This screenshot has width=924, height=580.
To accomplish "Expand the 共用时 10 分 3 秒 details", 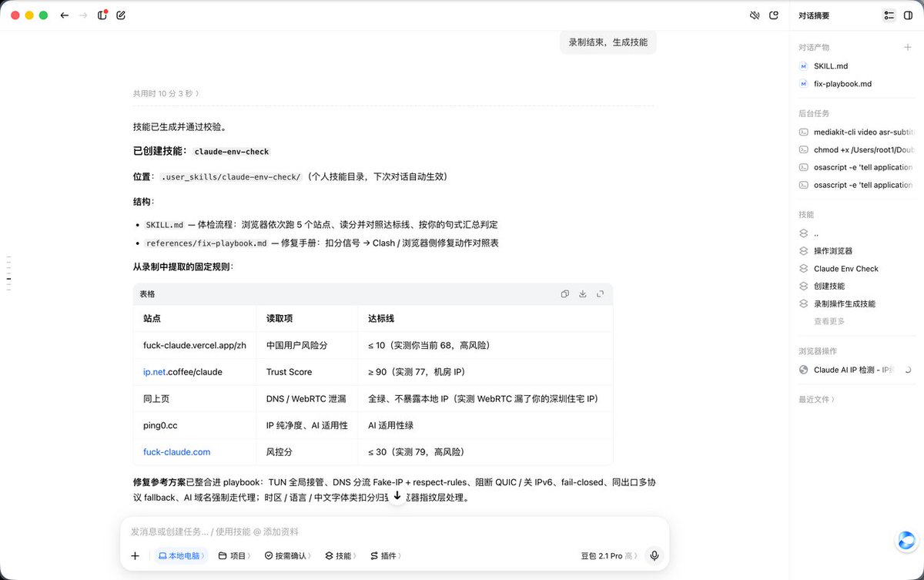I will [166, 93].
